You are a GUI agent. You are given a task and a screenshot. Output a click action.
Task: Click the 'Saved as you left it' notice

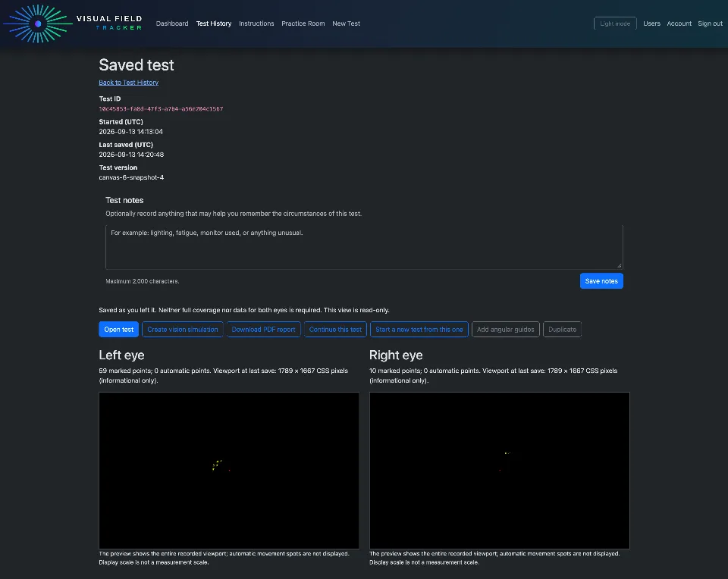[244, 310]
